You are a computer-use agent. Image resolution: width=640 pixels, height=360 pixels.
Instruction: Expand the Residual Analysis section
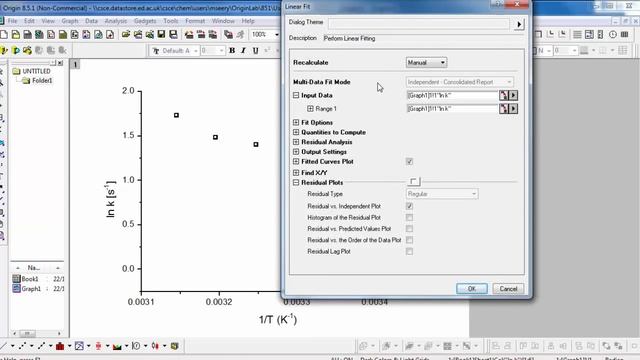pyautogui.click(x=296, y=142)
